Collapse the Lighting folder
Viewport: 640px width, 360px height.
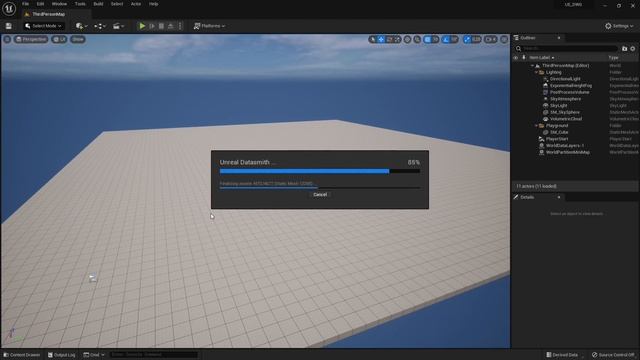(536, 72)
